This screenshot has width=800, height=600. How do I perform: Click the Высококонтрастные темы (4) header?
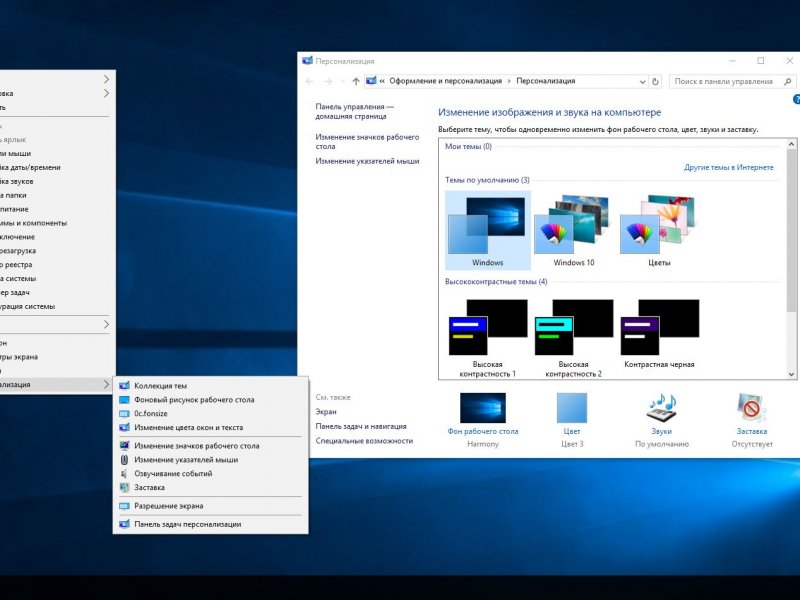(x=496, y=281)
